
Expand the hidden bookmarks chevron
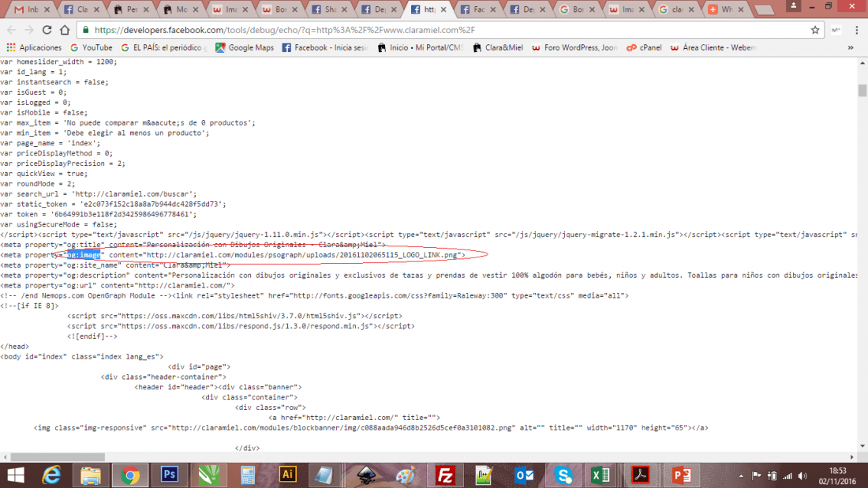pyautogui.click(x=851, y=47)
